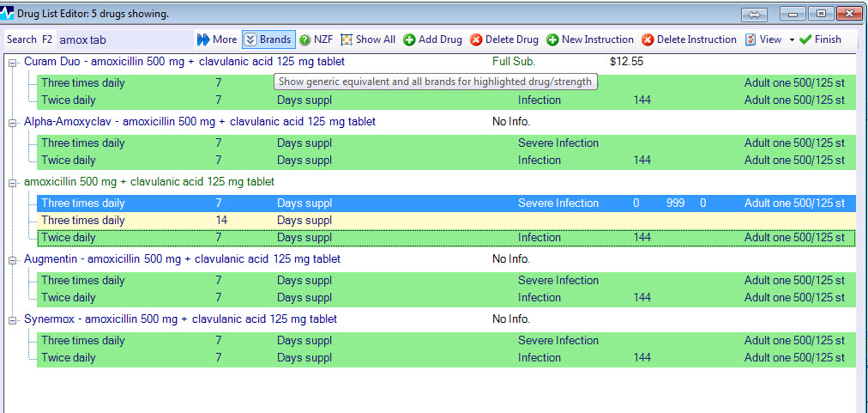Select generic Twice daily 7 days instruction

tap(446, 238)
